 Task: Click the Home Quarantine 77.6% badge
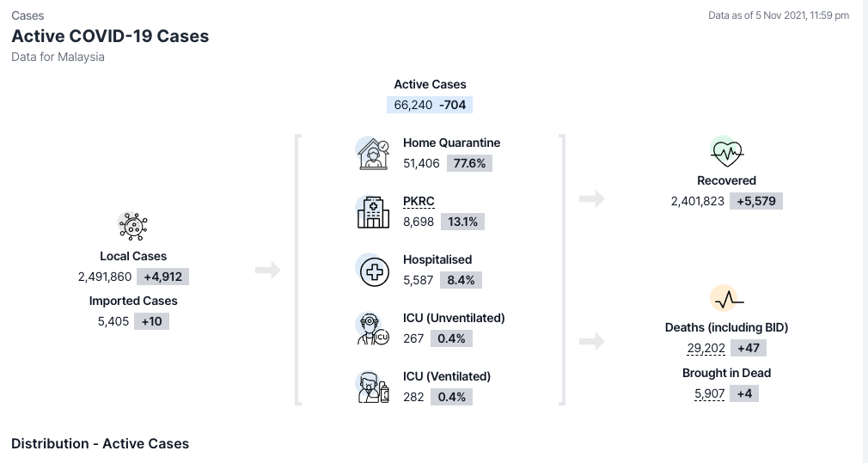point(469,163)
